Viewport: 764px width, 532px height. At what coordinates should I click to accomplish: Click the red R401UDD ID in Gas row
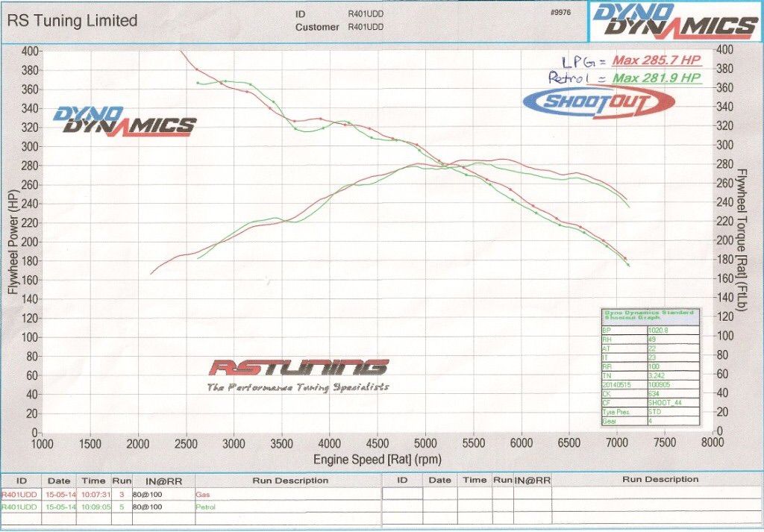19,495
